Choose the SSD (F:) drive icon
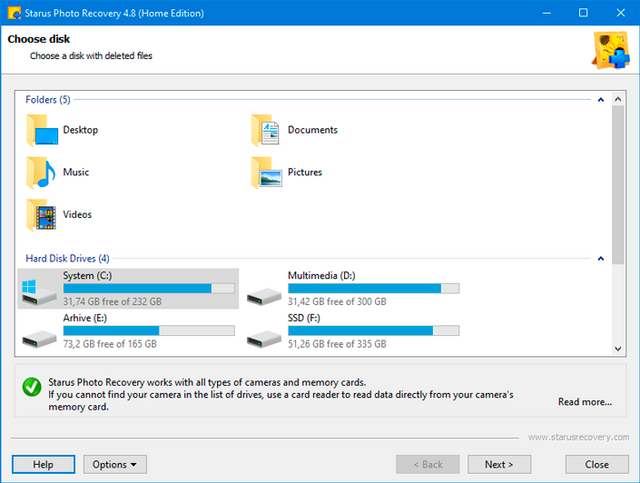The height and width of the screenshot is (483, 640). pyautogui.click(x=264, y=339)
